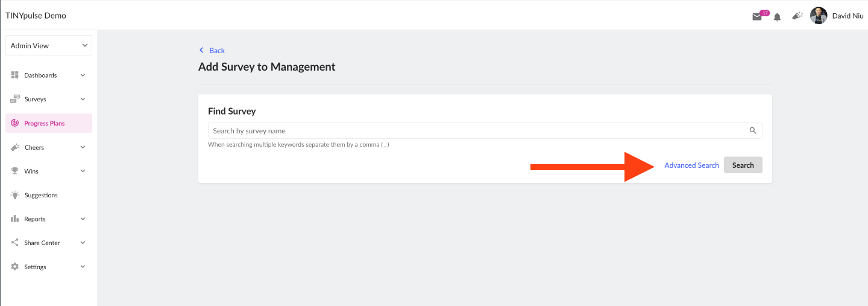Expand the Share Center menu chevron
Image resolution: width=868 pixels, height=306 pixels.
(83, 243)
